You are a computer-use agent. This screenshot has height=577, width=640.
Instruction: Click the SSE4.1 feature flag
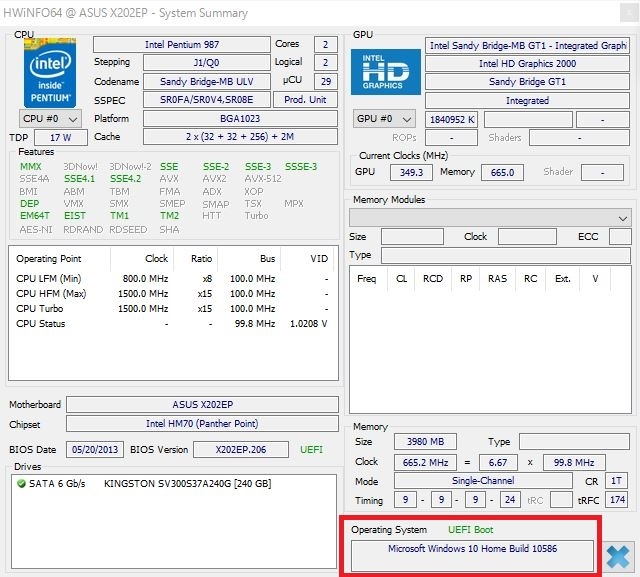click(x=79, y=179)
